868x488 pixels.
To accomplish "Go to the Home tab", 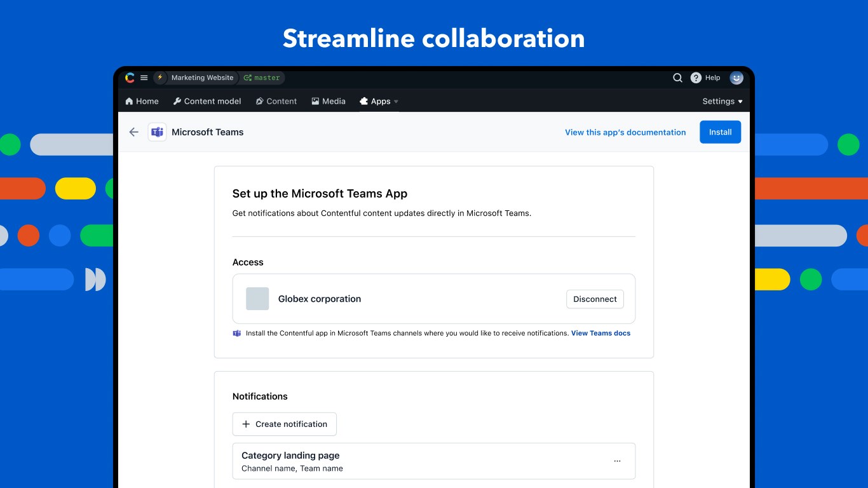I will [142, 102].
